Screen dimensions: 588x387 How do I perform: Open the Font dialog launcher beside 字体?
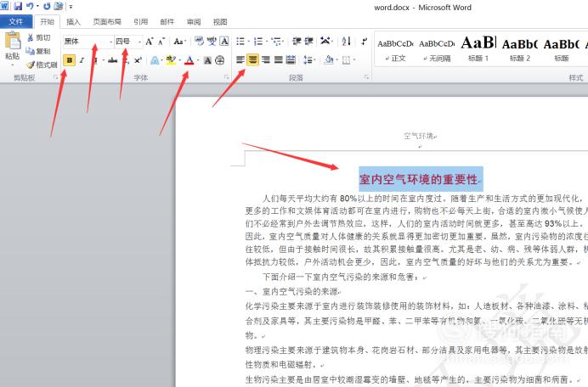[x=227, y=77]
